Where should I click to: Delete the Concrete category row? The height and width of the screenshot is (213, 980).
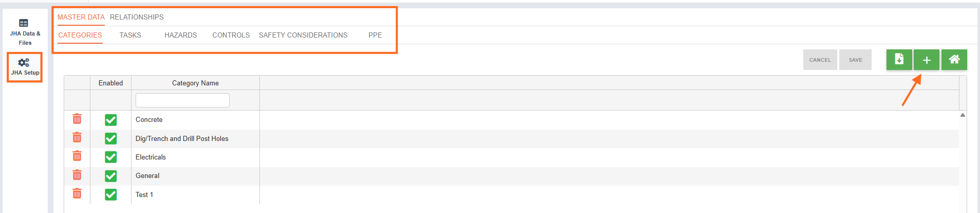pos(77,119)
